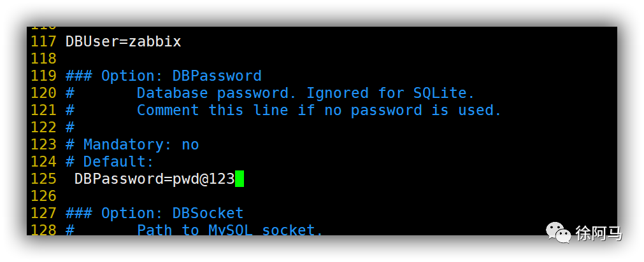The height and width of the screenshot is (262, 644).
Task: Click the '# Default:' comment line
Action: 110,162
